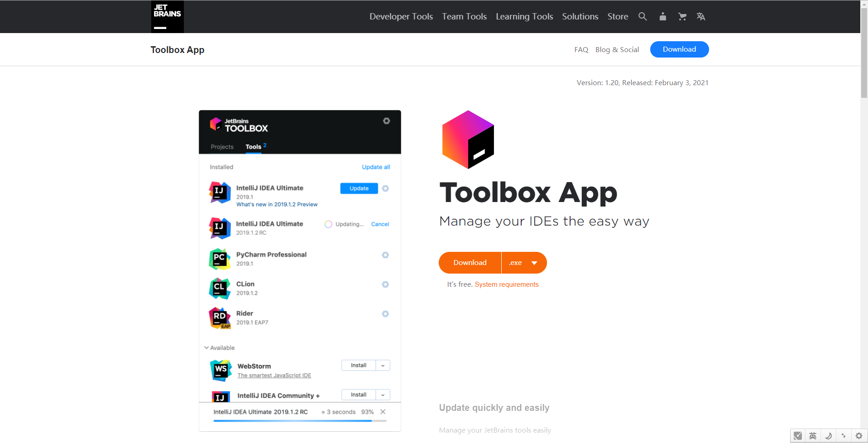Click the 93% progress text

coord(367,412)
